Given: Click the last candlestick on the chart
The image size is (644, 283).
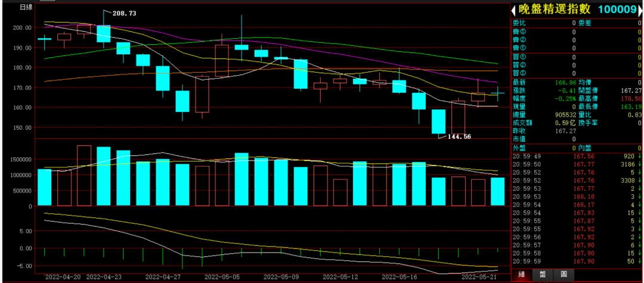Looking at the screenshot, I should tap(497, 94).
